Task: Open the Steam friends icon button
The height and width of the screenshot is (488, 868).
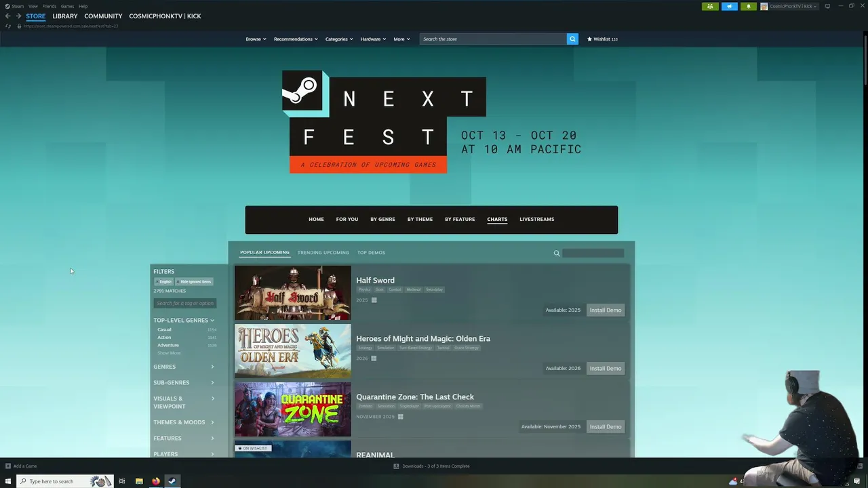Action: click(710, 6)
